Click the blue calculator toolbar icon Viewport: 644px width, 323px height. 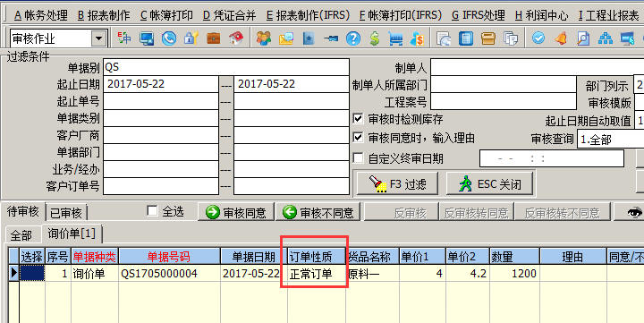click(466, 38)
